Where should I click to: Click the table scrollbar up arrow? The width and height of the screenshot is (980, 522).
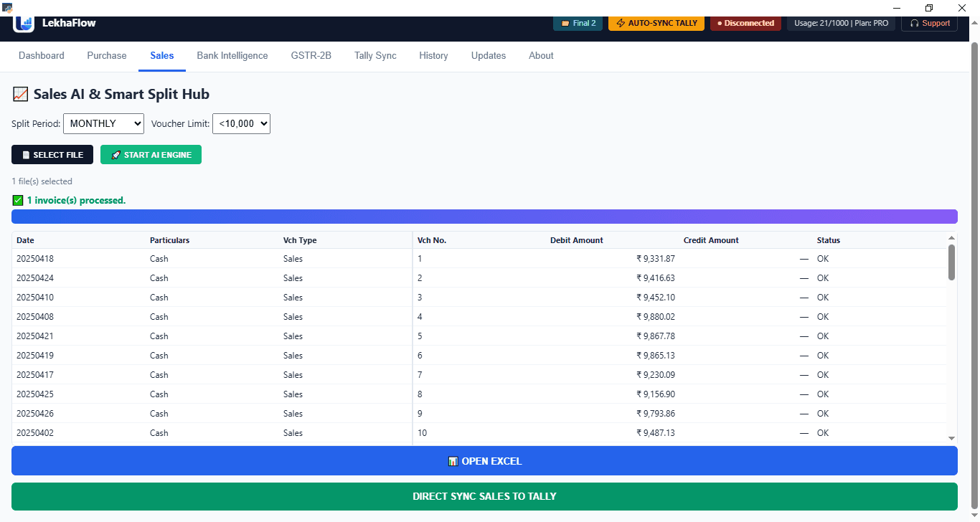(952, 238)
